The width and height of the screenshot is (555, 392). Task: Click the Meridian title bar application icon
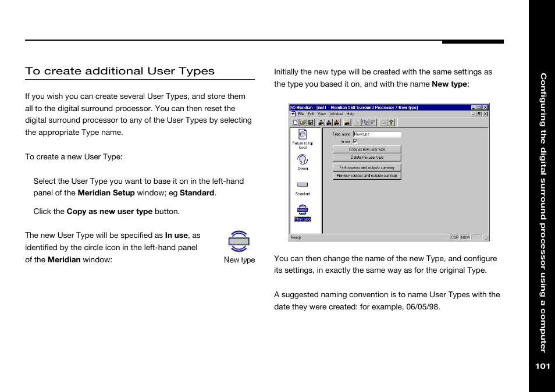[x=293, y=108]
